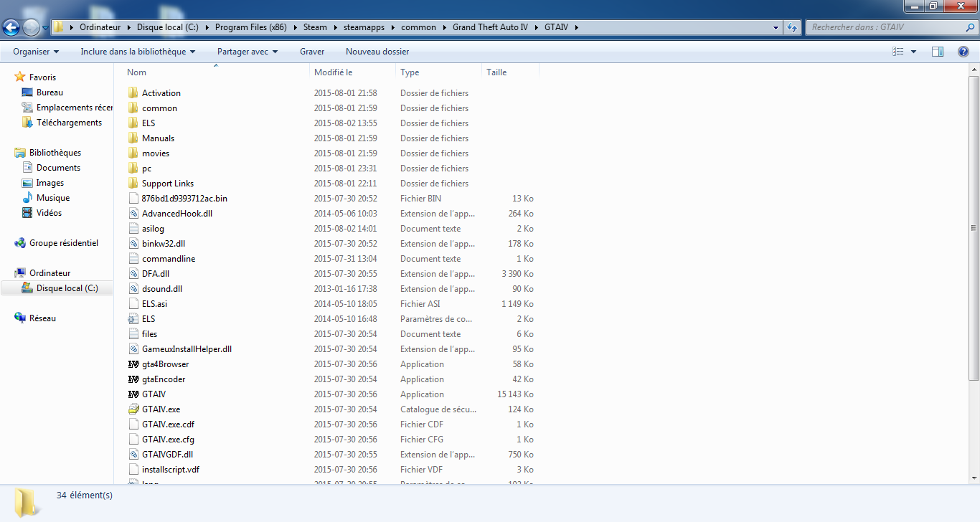
Task: Select the asilog text document icon
Action: [133, 229]
